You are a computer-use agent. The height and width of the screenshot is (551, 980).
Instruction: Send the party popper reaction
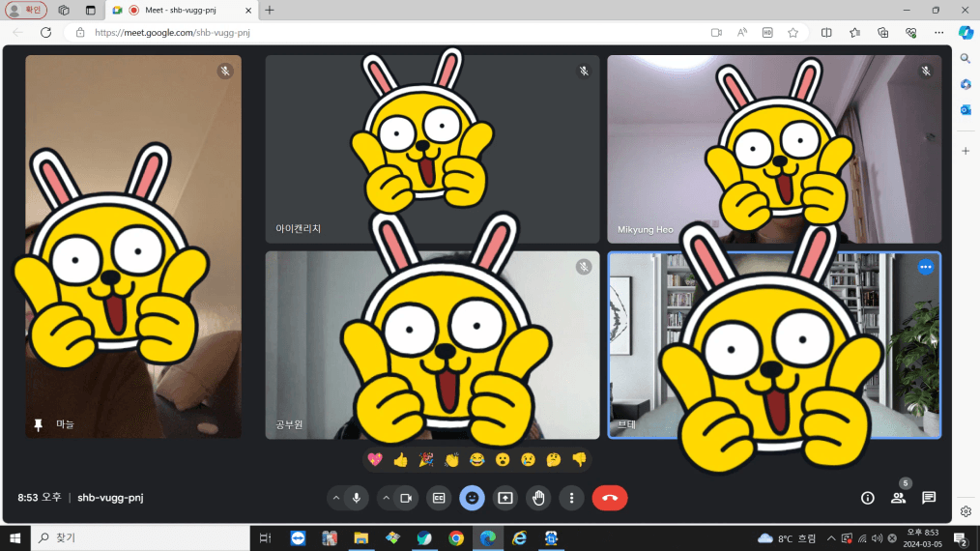tap(426, 460)
